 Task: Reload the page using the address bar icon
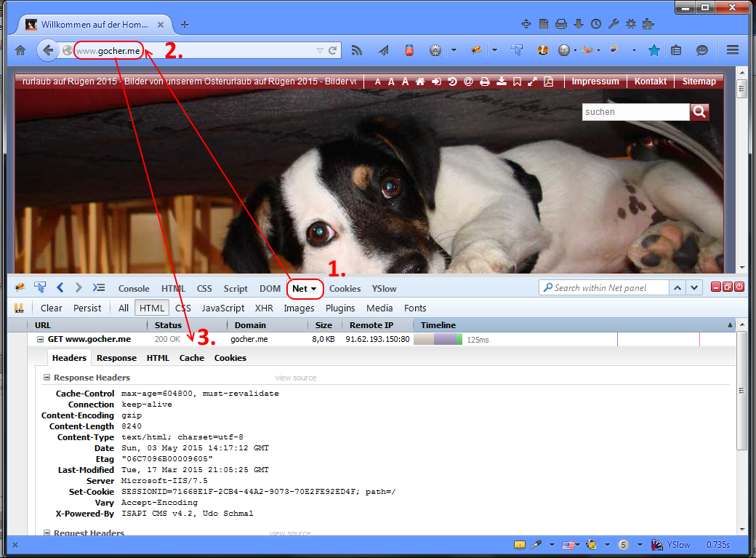[x=333, y=50]
